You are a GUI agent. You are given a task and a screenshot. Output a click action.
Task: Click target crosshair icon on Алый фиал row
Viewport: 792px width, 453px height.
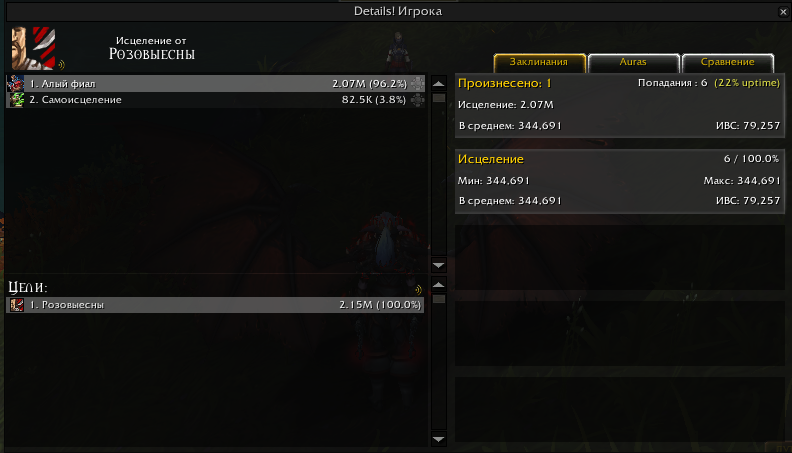coord(417,83)
